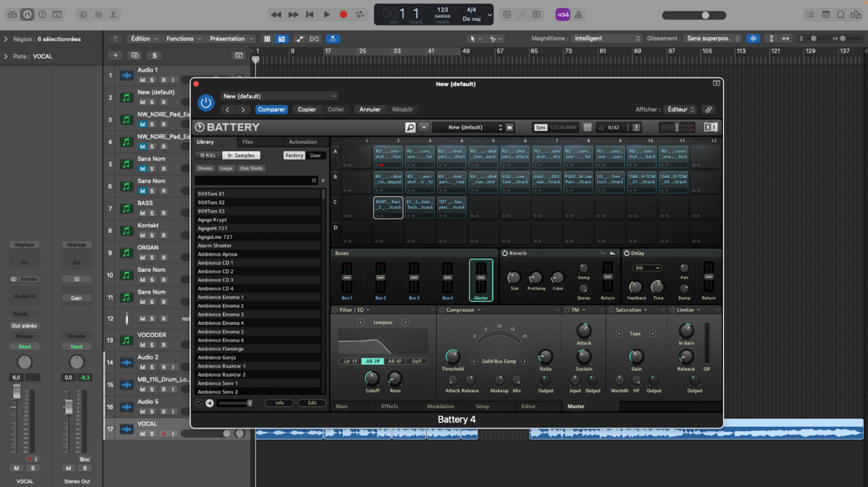Start recording with the red record button
This screenshot has height=487, width=868.
(343, 14)
